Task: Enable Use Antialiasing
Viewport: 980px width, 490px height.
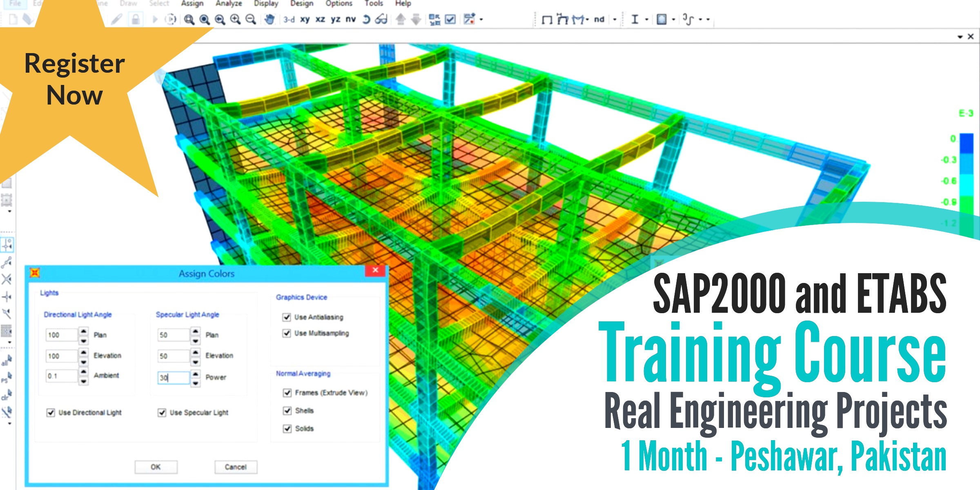Action: 286,317
